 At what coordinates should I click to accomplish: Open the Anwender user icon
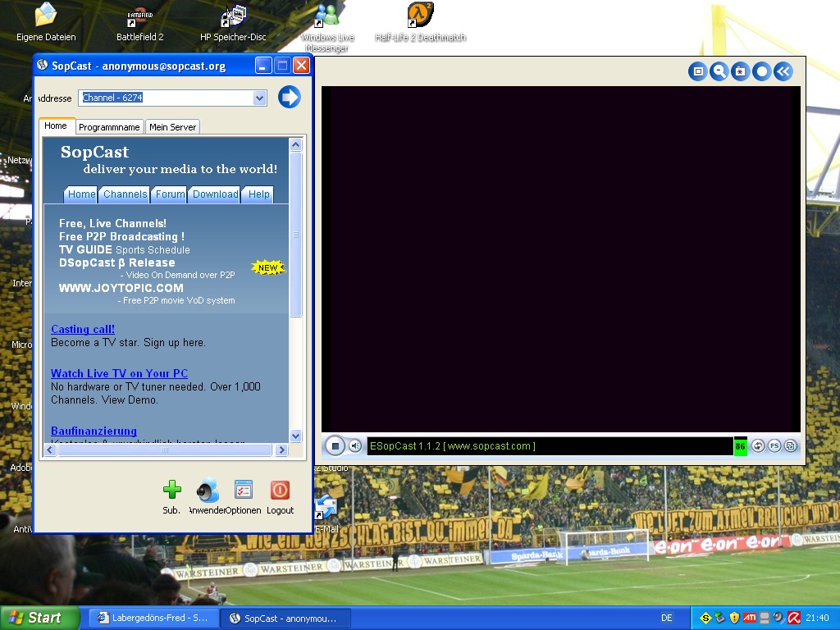click(x=208, y=491)
